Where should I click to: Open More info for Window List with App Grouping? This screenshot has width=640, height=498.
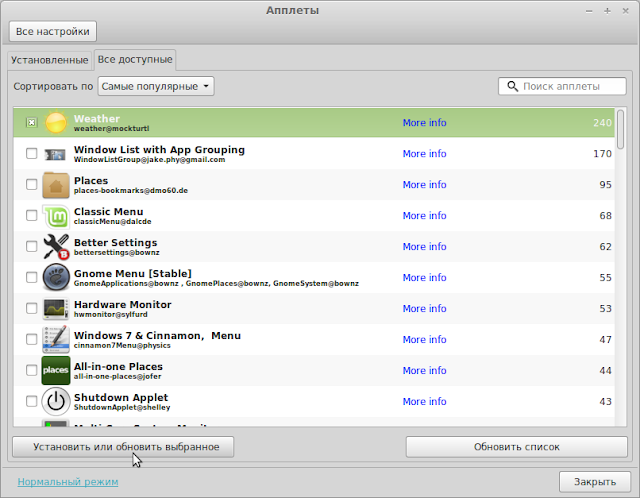point(424,153)
